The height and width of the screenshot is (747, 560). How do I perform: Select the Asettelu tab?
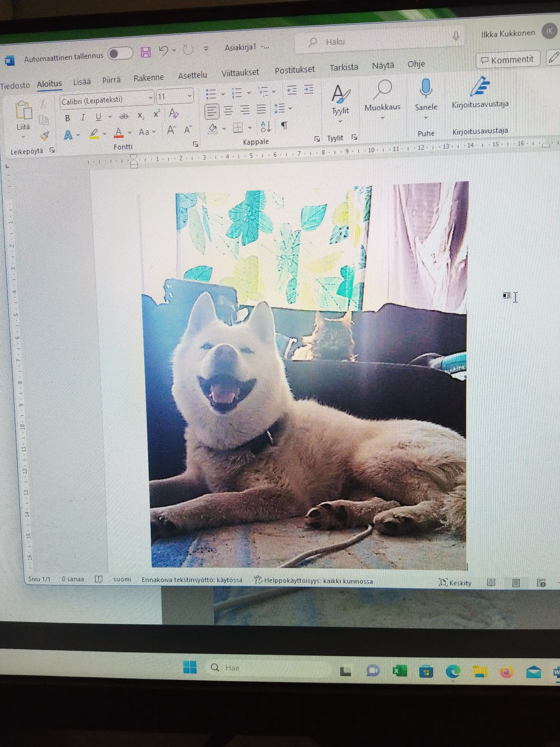(x=192, y=75)
